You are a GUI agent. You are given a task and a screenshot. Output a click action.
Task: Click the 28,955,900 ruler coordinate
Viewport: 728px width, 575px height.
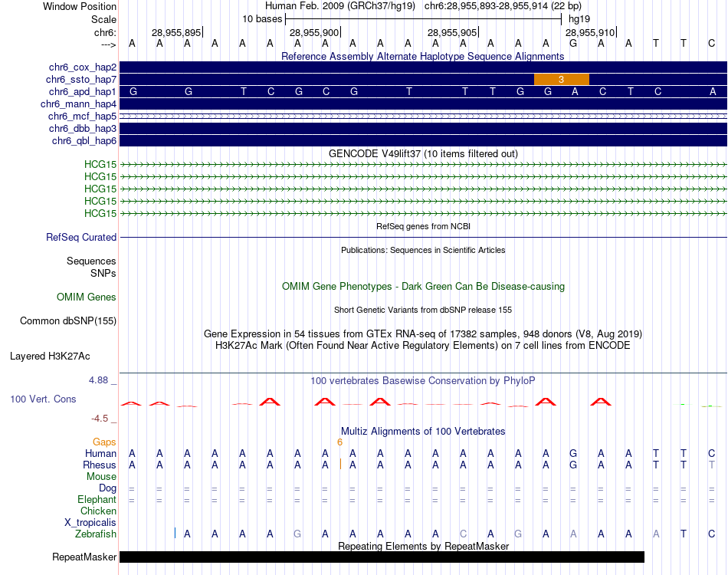click(314, 32)
